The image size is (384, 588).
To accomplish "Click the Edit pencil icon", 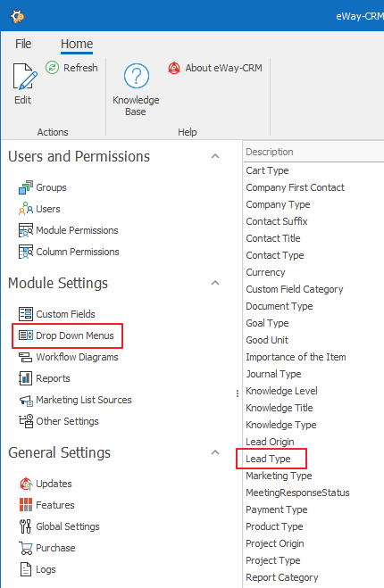I will tap(25, 76).
